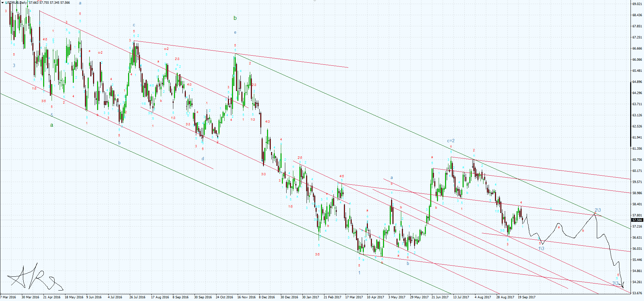This screenshot has height=301, width=644.
Task: Click the 4 Aug 2017 date label
Action: (483, 297)
